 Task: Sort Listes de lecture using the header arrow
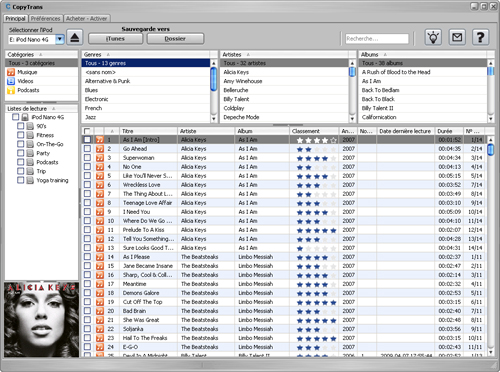53,109
